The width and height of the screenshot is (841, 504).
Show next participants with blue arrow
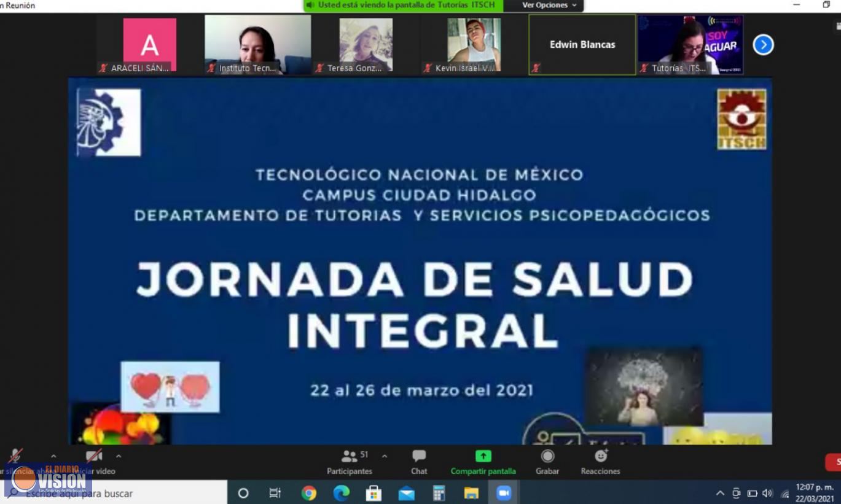coord(763,45)
